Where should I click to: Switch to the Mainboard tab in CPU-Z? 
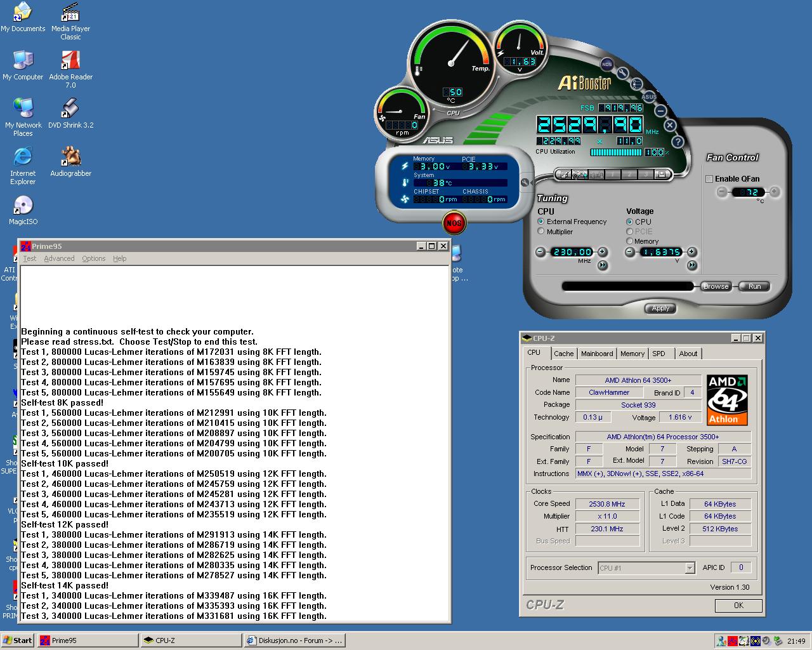[597, 354]
